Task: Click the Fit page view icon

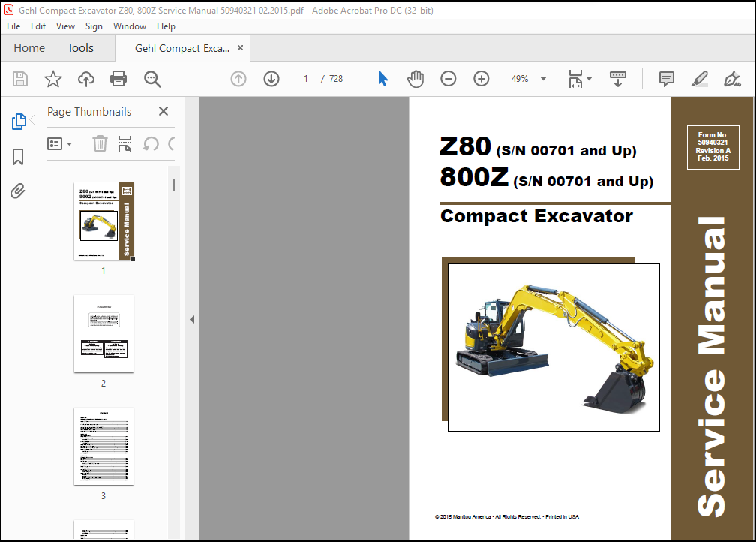Action: 575,79
